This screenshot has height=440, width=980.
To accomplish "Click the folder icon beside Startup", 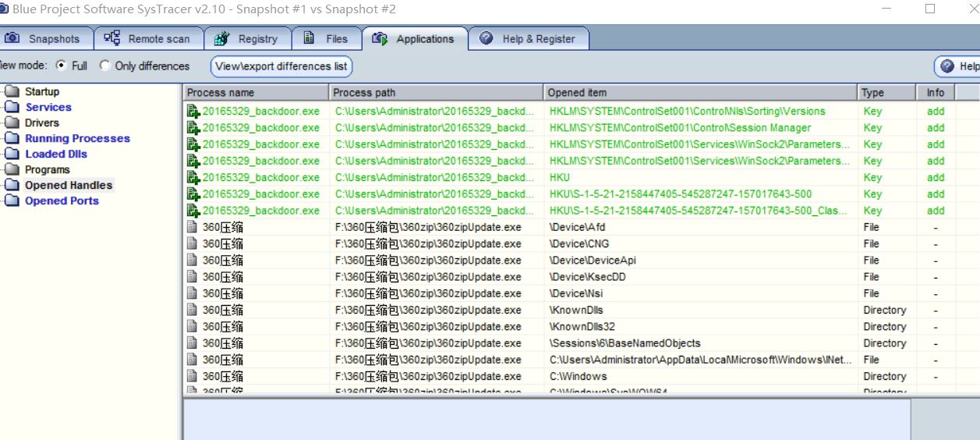I will [11, 92].
